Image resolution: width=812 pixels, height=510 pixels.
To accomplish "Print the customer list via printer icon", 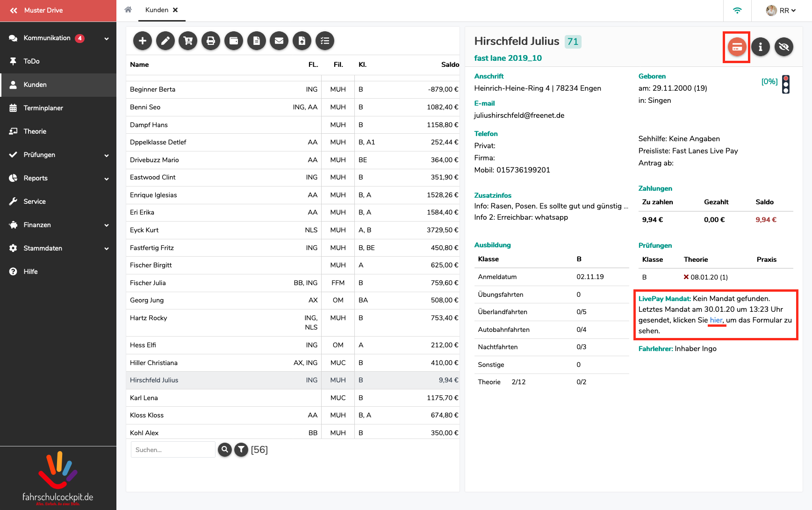I will click(211, 41).
